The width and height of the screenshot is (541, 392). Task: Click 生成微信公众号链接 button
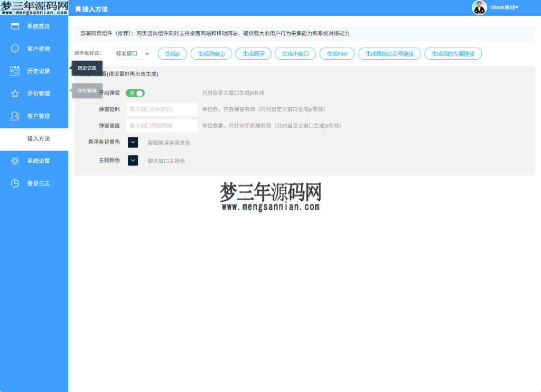389,53
